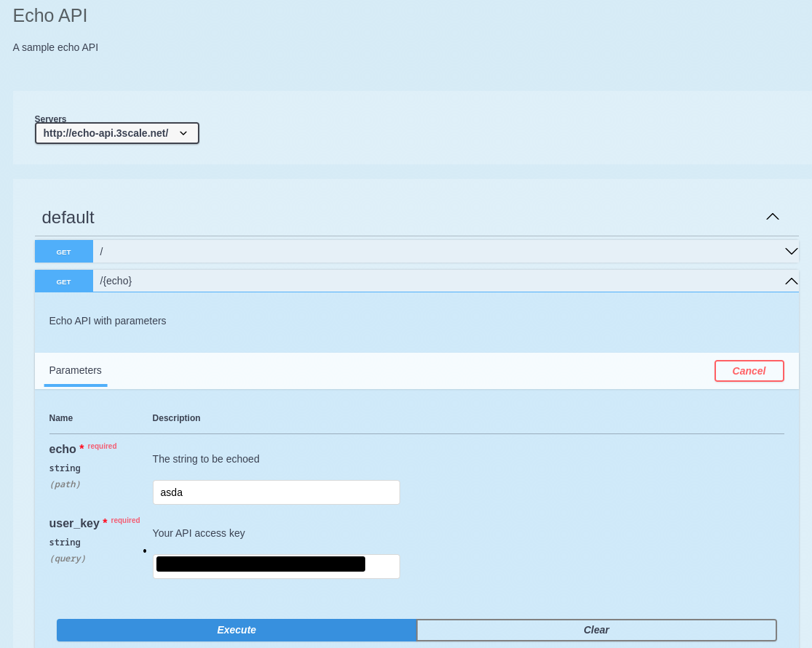Click the Name column header

pyautogui.click(x=60, y=417)
